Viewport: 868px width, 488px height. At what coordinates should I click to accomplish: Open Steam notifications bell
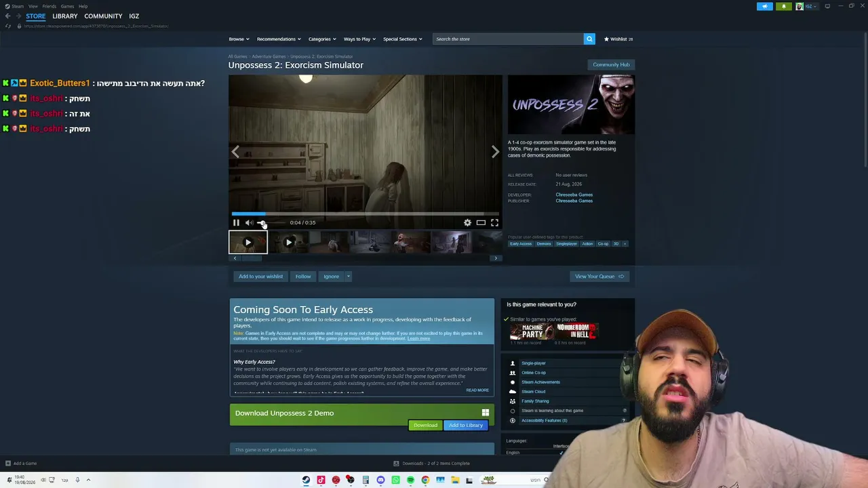pyautogui.click(x=783, y=6)
